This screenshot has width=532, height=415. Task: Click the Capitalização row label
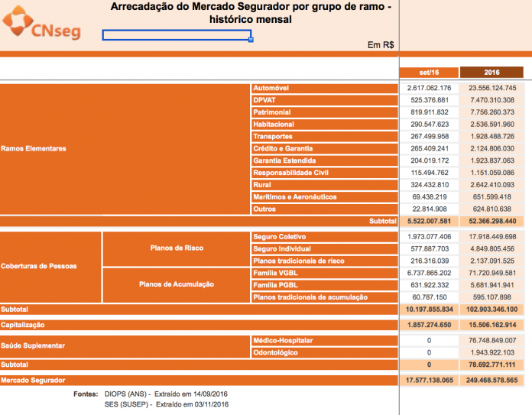pos(24,325)
